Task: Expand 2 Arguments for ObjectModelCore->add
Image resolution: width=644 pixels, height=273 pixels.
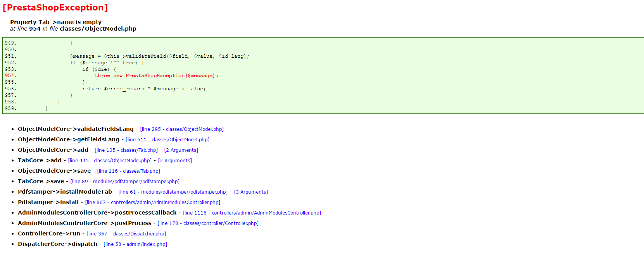Action: point(181,150)
